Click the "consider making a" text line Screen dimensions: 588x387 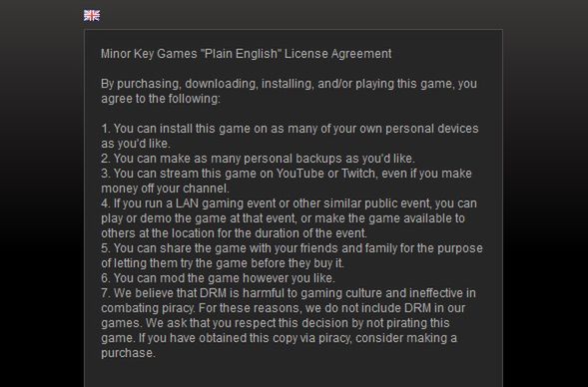tap(406, 338)
